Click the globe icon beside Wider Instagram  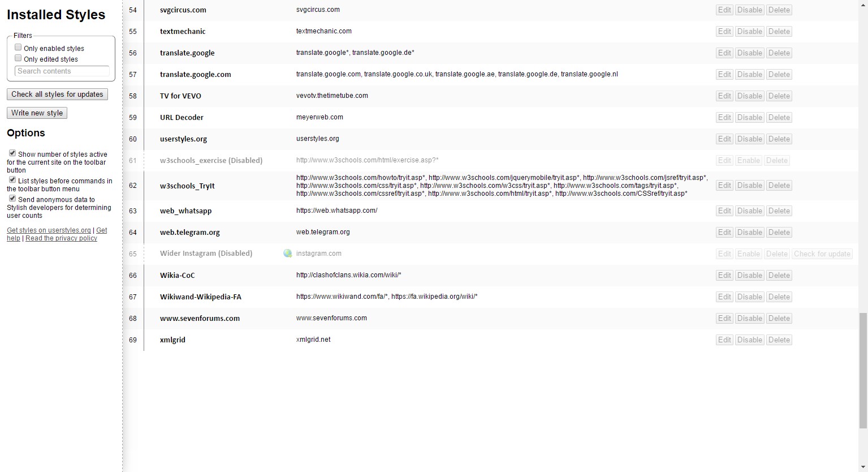(x=288, y=254)
